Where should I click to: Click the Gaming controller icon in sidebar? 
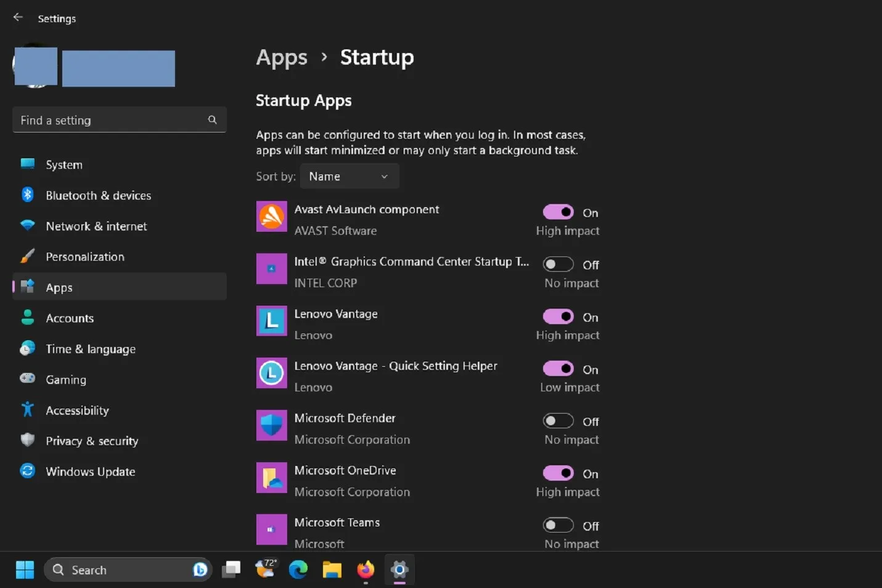coord(27,379)
